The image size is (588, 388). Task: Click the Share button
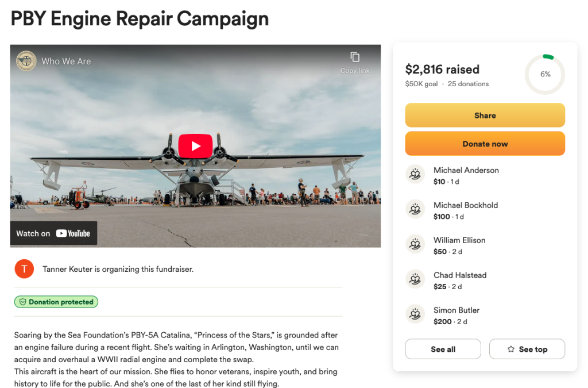[485, 116]
